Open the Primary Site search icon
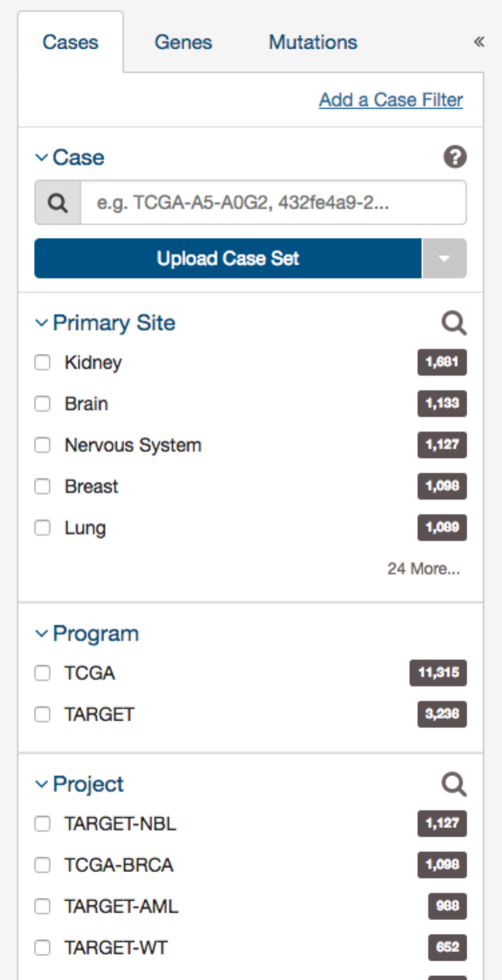Screen dimensions: 502x980 click(454, 324)
